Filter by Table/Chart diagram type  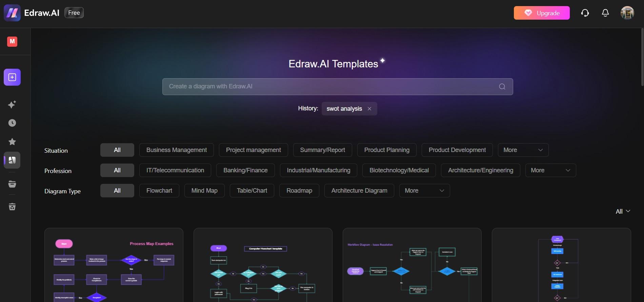[252, 191]
